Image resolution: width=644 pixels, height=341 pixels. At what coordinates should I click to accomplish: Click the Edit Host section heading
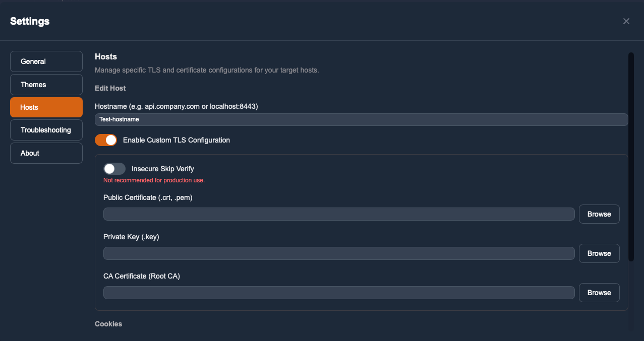pyautogui.click(x=110, y=88)
